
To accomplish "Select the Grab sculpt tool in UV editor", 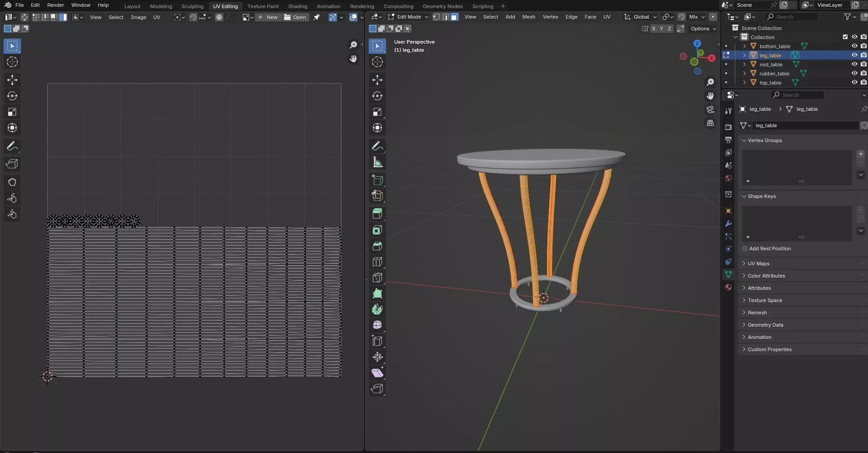I will [12, 182].
